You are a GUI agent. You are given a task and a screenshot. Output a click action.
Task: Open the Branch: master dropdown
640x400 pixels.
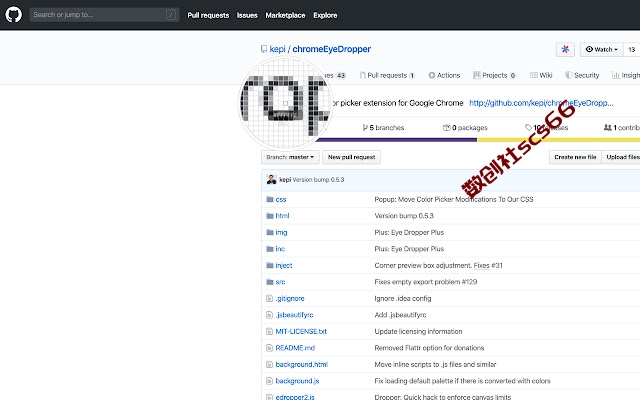(290, 157)
